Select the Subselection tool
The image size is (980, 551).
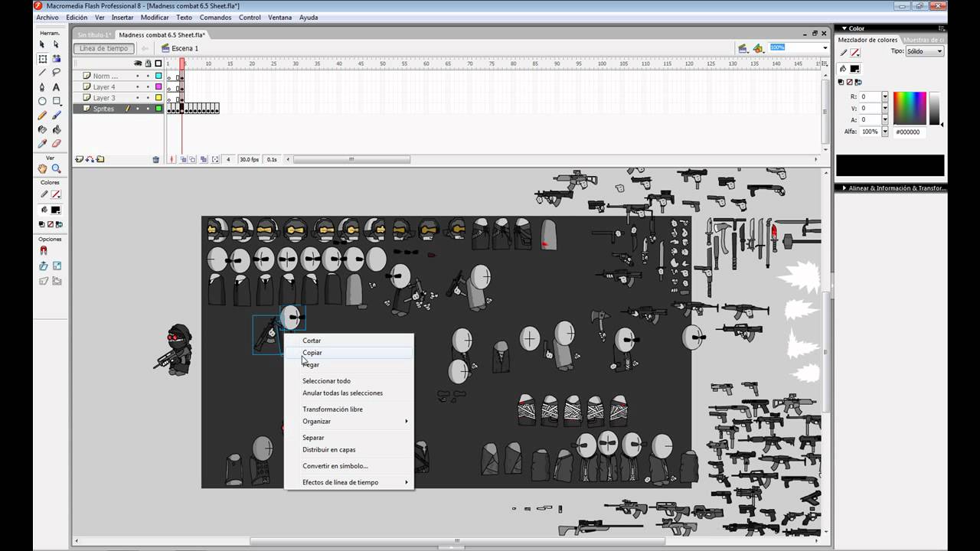56,44
